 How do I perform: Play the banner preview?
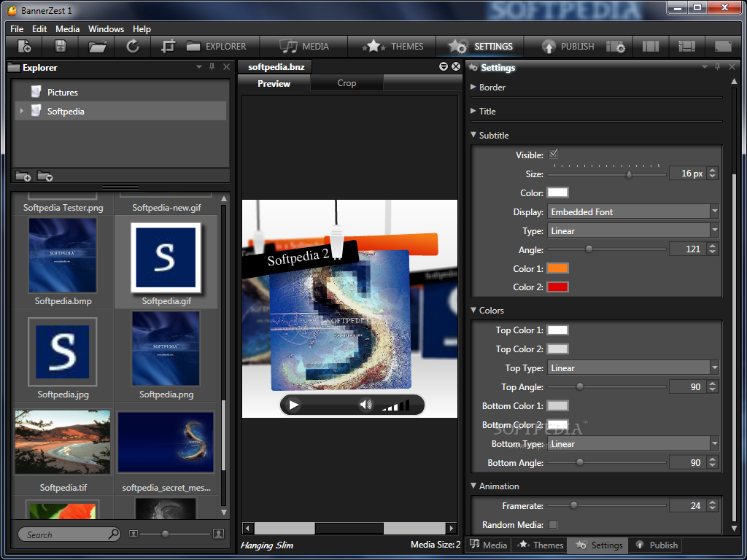tap(293, 405)
